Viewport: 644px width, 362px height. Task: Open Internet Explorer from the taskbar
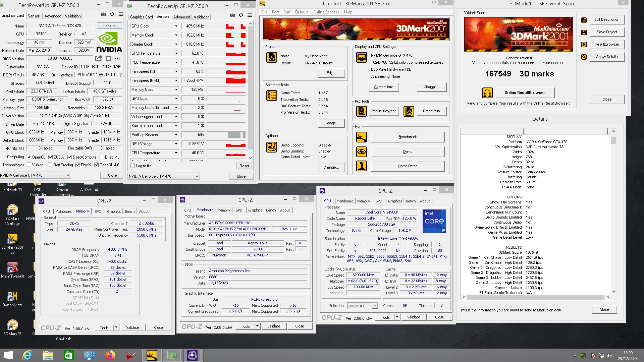pyautogui.click(x=27, y=355)
